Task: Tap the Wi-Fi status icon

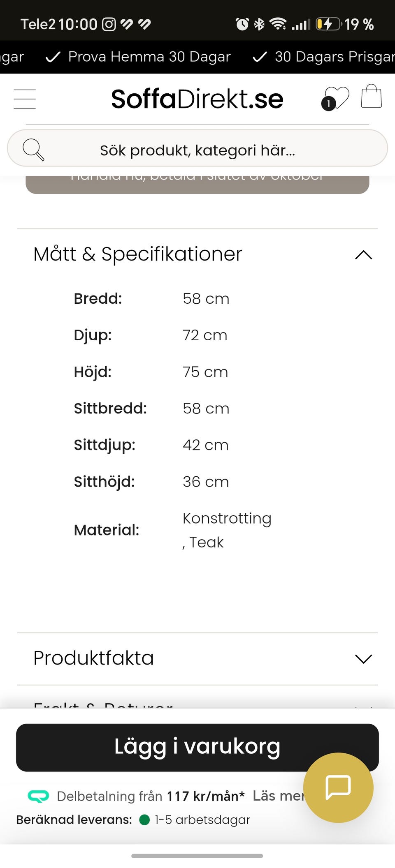Action: tap(278, 24)
